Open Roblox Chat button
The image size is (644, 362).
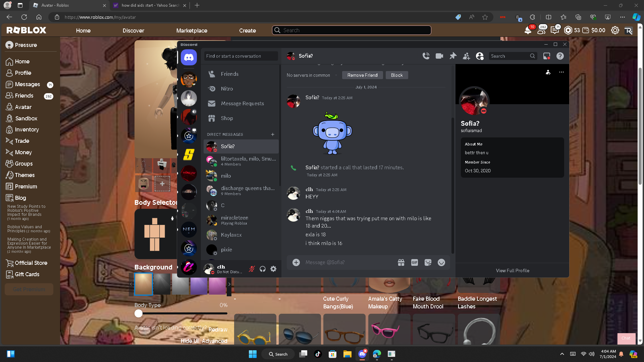(x=626, y=338)
